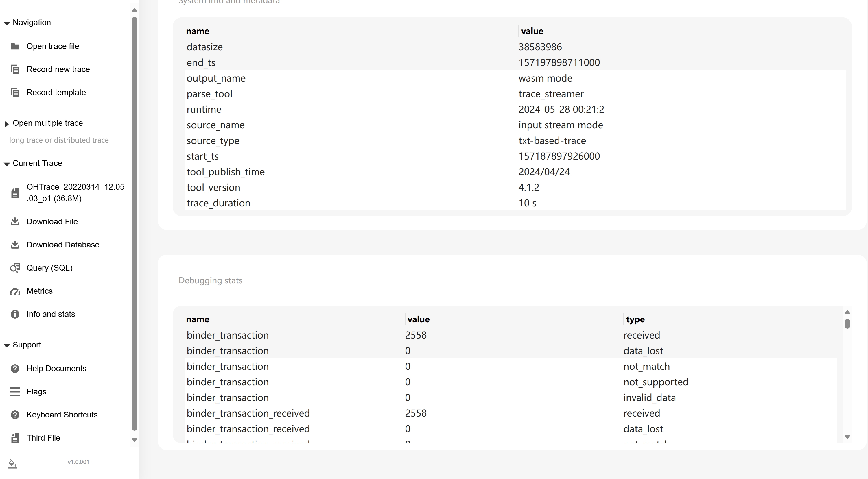This screenshot has width=868, height=479.
Task: Click the Flags hamburger icon
Action: [x=15, y=392]
